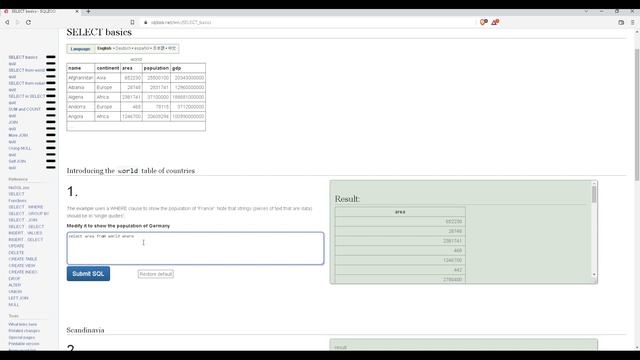Open the SUM and COUNT sidebar link
The height and width of the screenshot is (360, 640).
pyautogui.click(x=24, y=109)
